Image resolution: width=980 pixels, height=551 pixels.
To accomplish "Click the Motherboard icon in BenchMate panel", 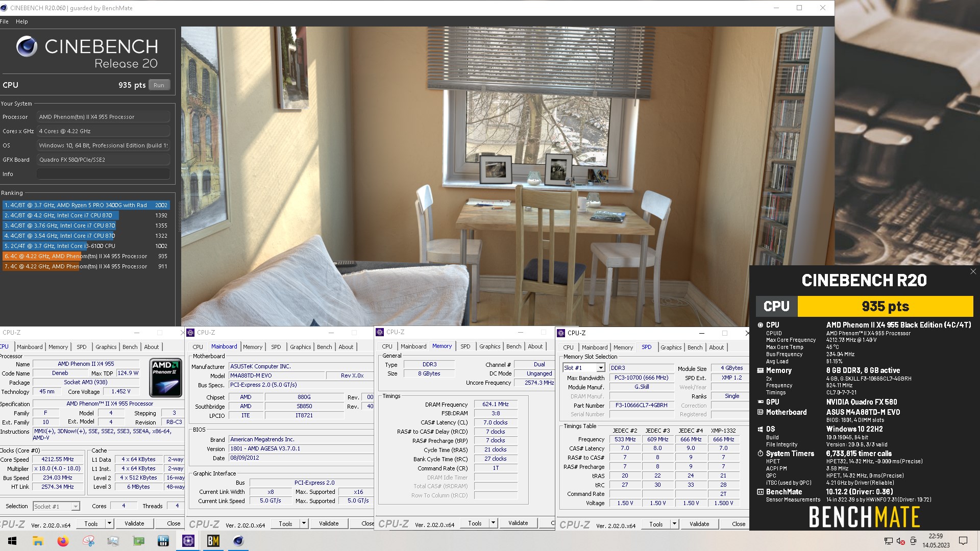I will (x=761, y=412).
